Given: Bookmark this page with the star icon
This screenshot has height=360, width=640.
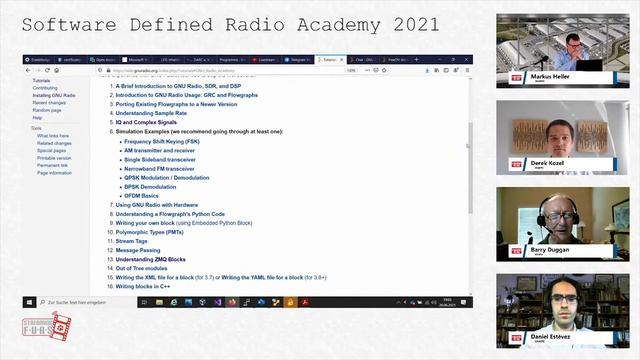Looking at the screenshot, I should tap(384, 70).
